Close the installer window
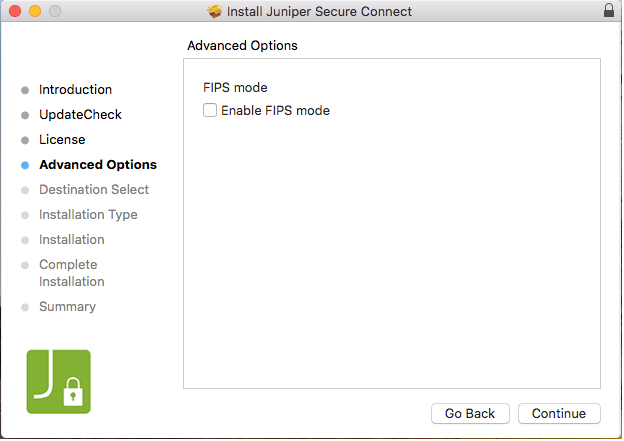Viewport: 624px width, 441px height. [14, 11]
